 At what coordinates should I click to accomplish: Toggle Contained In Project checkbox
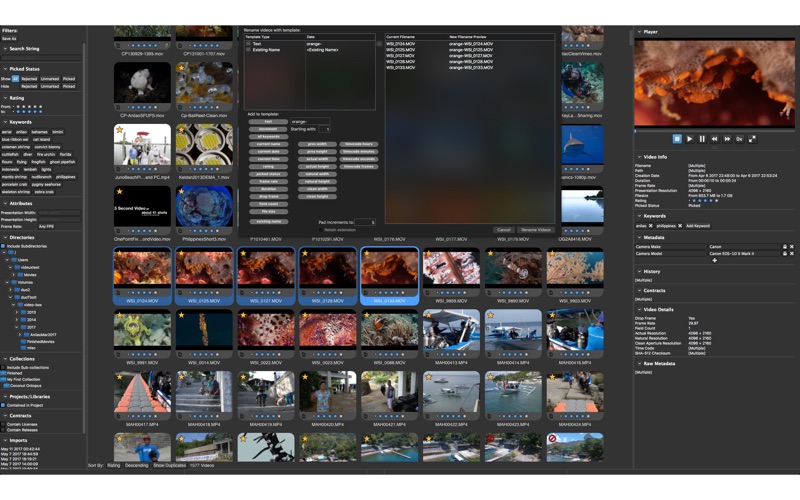tap(3, 405)
